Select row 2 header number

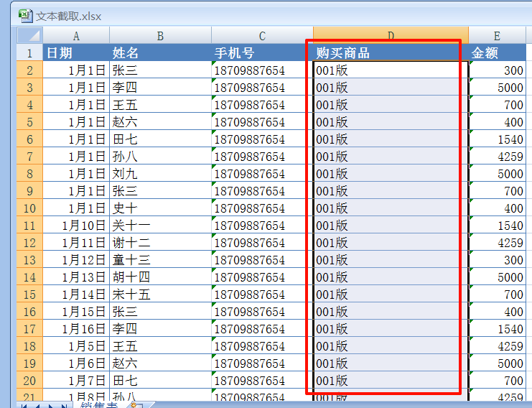[29, 70]
